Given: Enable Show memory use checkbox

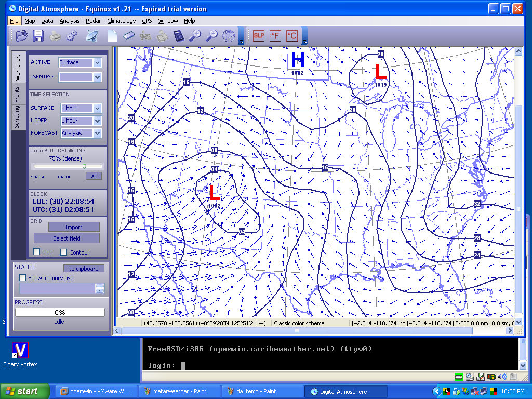Looking at the screenshot, I should point(23,278).
